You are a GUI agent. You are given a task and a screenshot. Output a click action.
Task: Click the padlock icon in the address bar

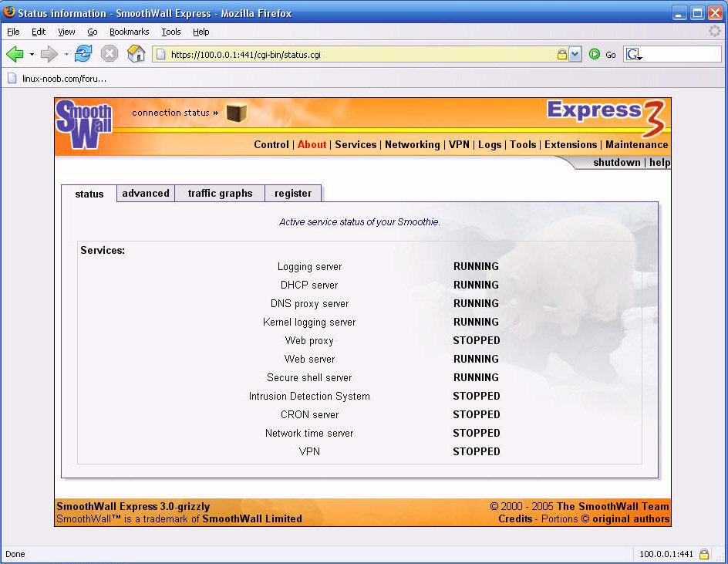561,54
